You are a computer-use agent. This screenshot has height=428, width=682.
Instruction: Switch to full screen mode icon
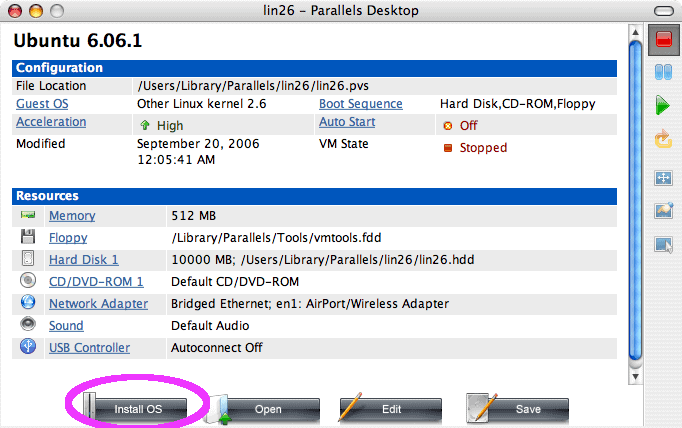(x=662, y=178)
